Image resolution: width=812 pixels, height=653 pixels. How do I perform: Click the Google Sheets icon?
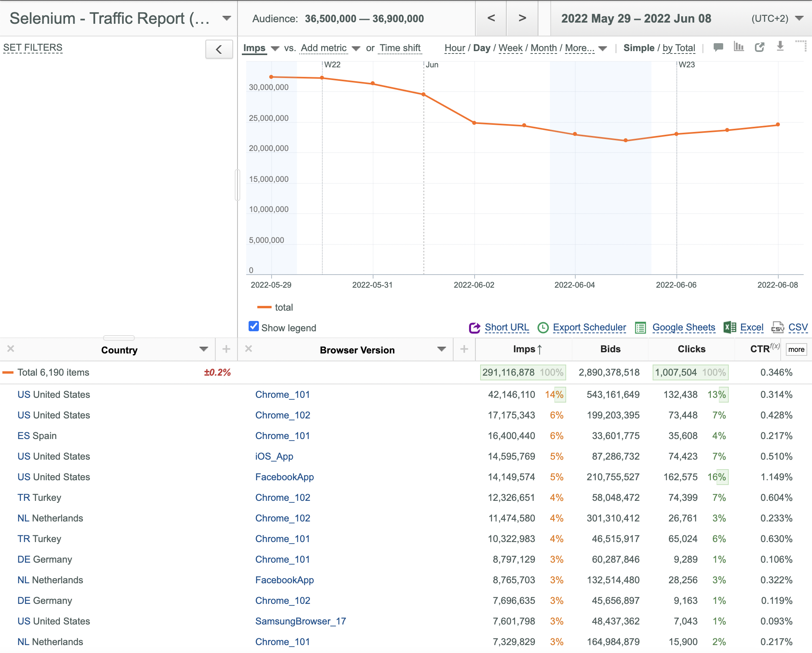pyautogui.click(x=641, y=328)
